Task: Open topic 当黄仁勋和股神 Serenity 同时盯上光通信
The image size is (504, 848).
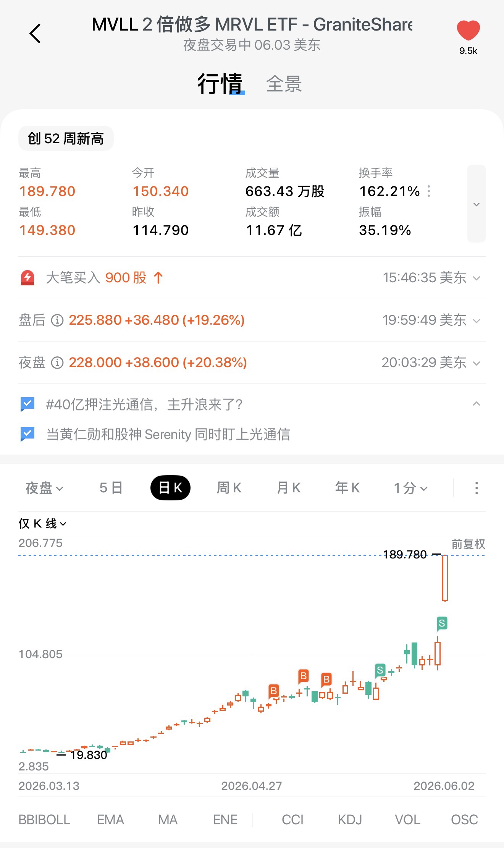Action: tap(168, 434)
